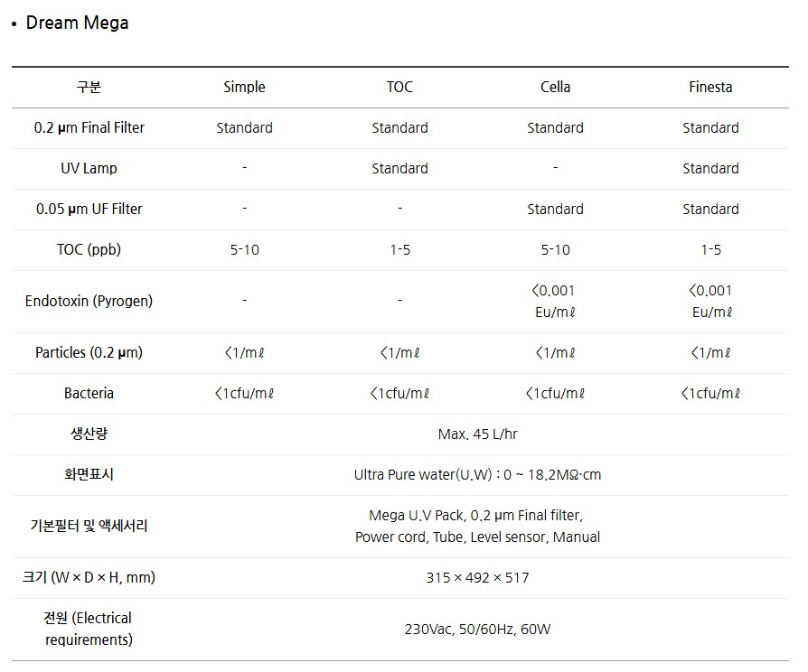This screenshot has height=672, width=808.
Task: Select the 0.2 µm Final Filter row label
Action: point(89,128)
